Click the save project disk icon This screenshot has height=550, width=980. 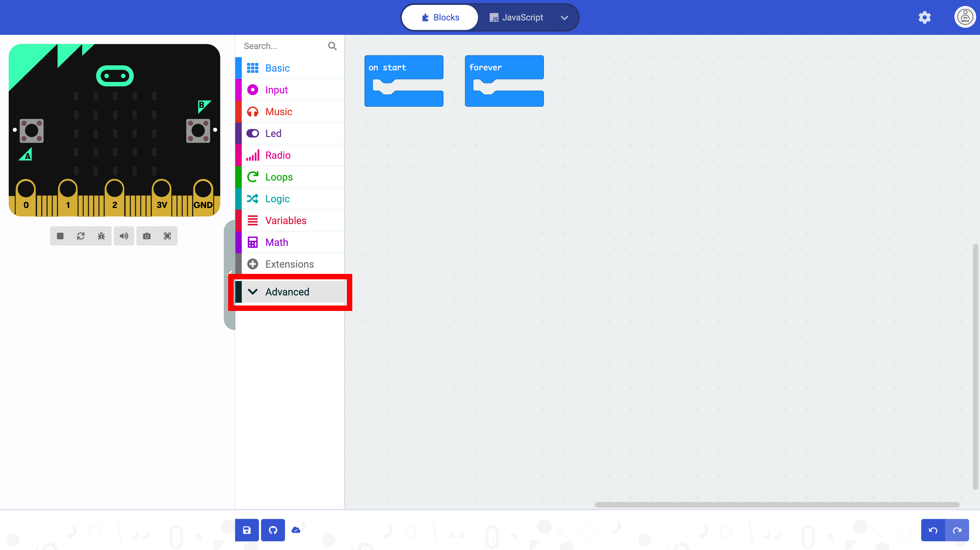point(247,530)
